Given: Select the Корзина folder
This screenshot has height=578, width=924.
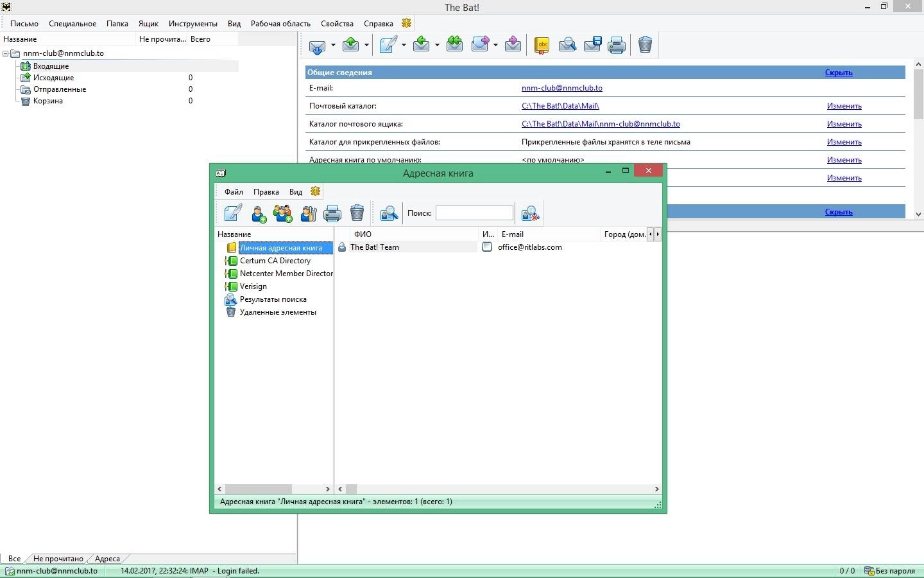Looking at the screenshot, I should 48,101.
